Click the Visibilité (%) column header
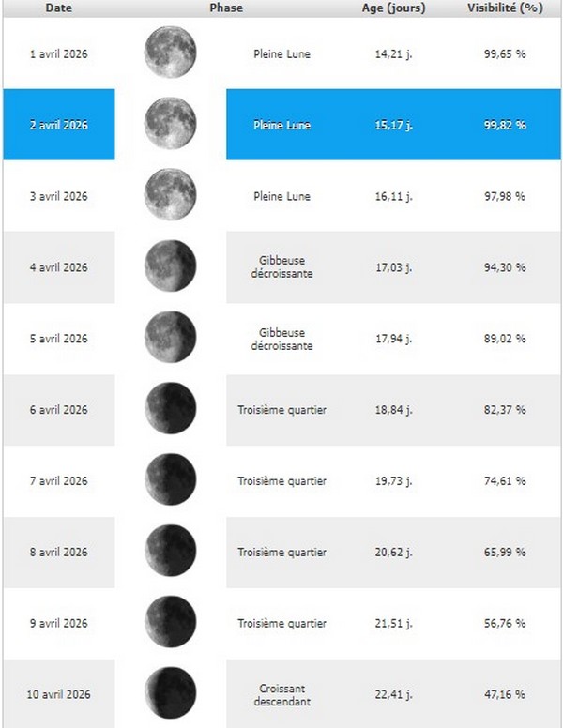Image resolution: width=563 pixels, height=728 pixels. click(506, 8)
